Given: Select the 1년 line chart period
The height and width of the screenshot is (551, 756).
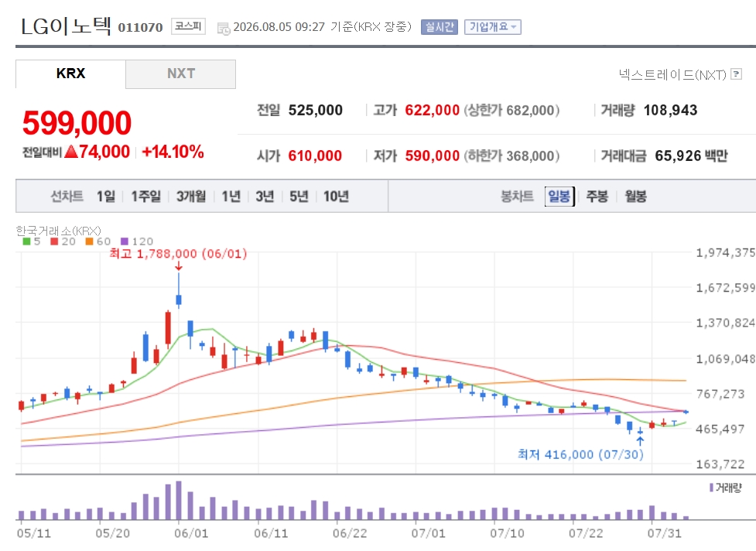Looking at the screenshot, I should pyautogui.click(x=231, y=197).
